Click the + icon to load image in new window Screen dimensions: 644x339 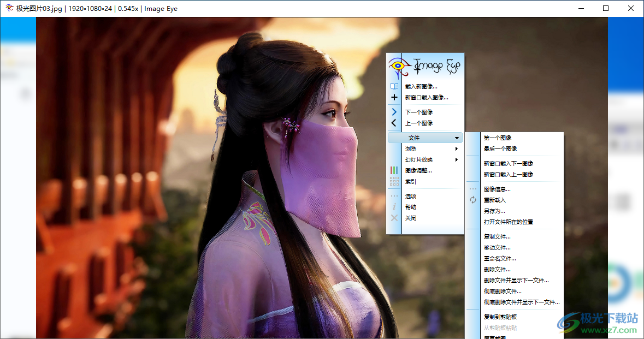(394, 97)
